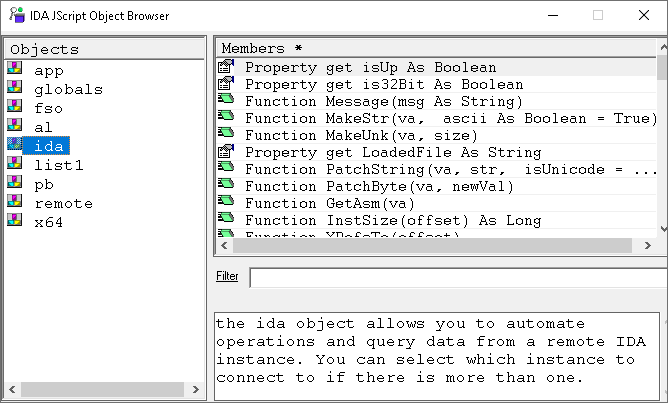
Task: Click the property icon for LoadedFile
Action: [226, 151]
